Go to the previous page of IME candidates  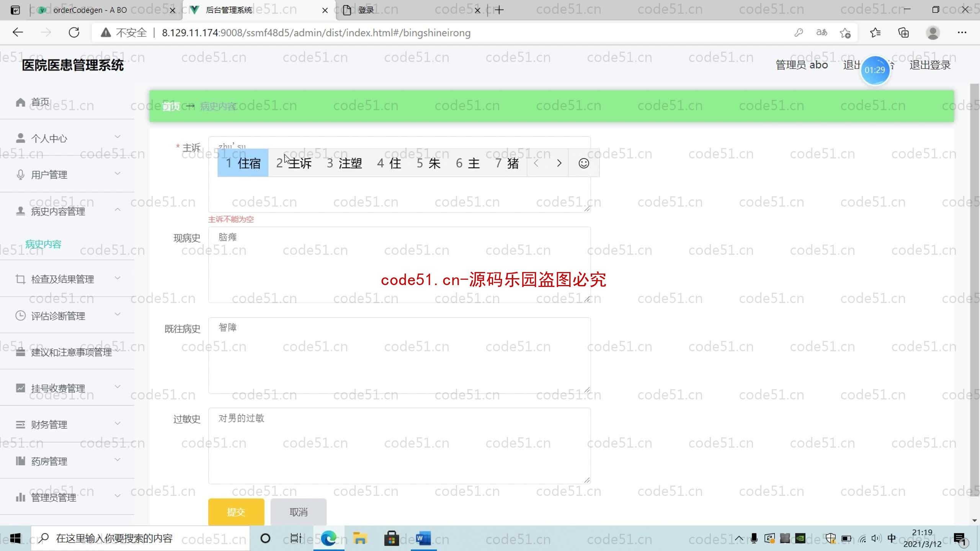[536, 163]
